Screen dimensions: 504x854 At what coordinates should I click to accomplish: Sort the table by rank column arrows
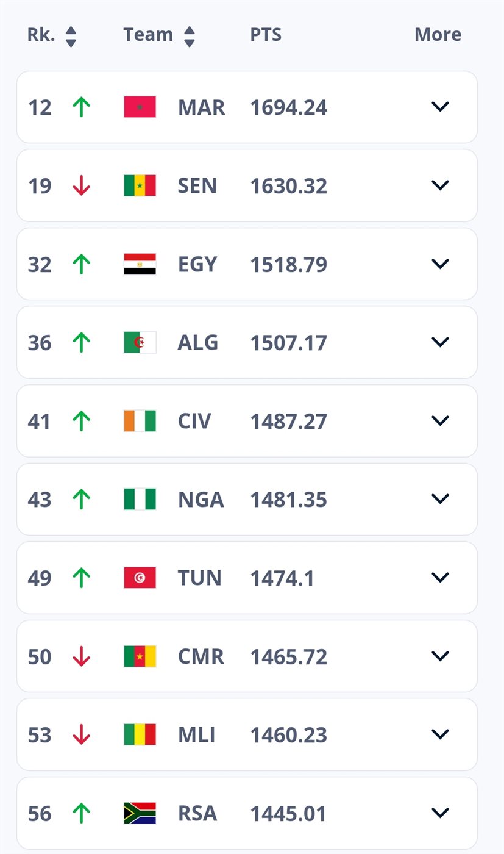tap(71, 36)
